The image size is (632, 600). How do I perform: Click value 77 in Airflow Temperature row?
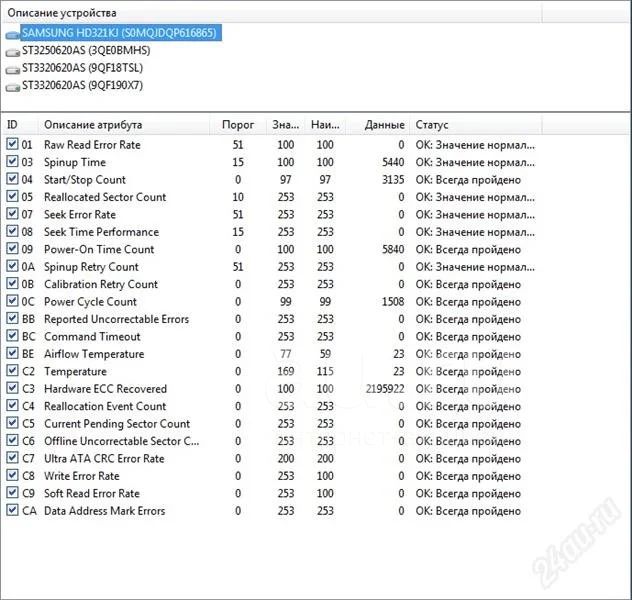pos(285,354)
